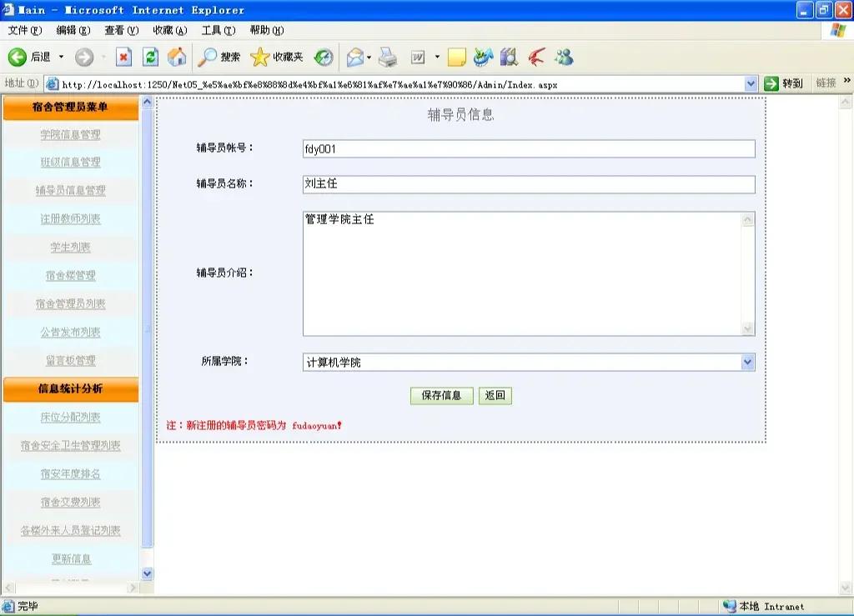854x616 pixels.
Task: Click the sidebar scroll down arrow
Action: (148, 573)
